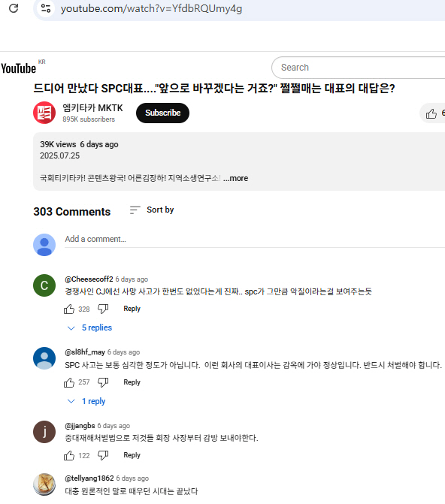Click the comment text starting '경쟁사인 CJ에선'
445x504 pixels.
218,291
